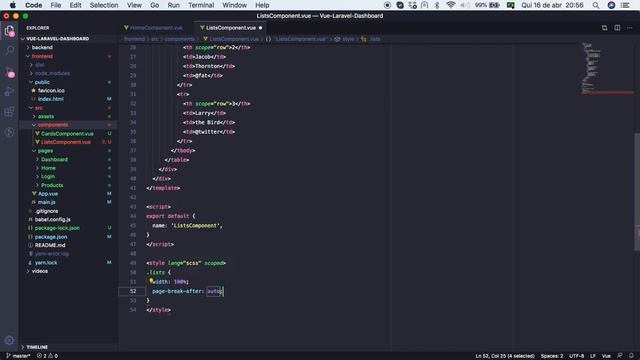
Task: Open the Apple menu
Action: pos(13,5)
